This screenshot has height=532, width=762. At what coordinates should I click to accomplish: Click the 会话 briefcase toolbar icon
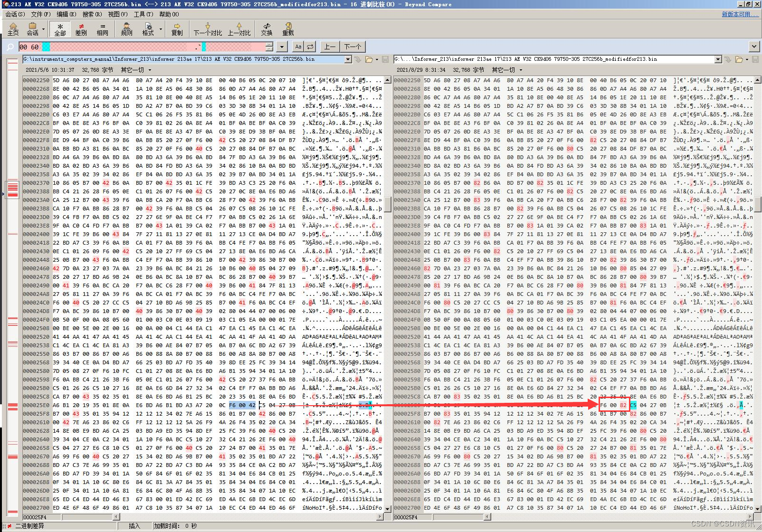coord(32,29)
